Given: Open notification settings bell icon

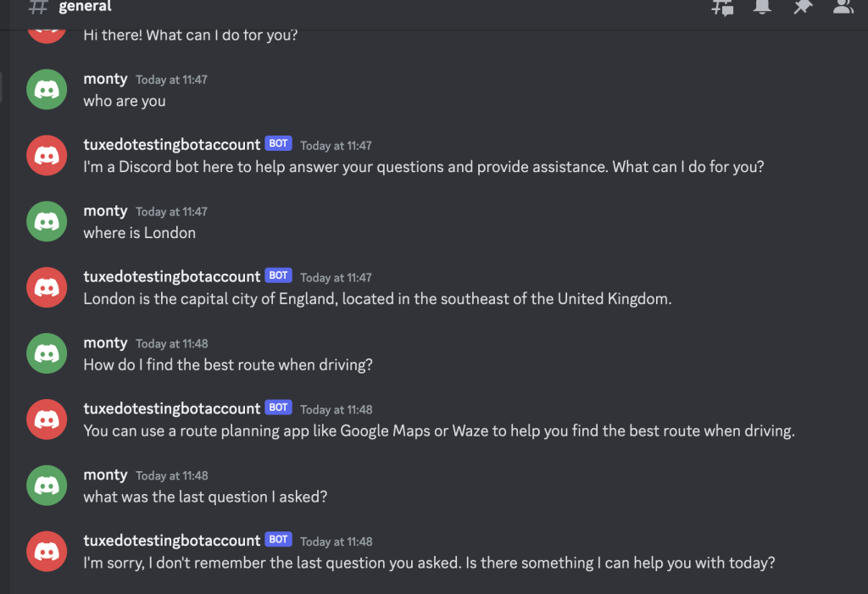Looking at the screenshot, I should [762, 7].
